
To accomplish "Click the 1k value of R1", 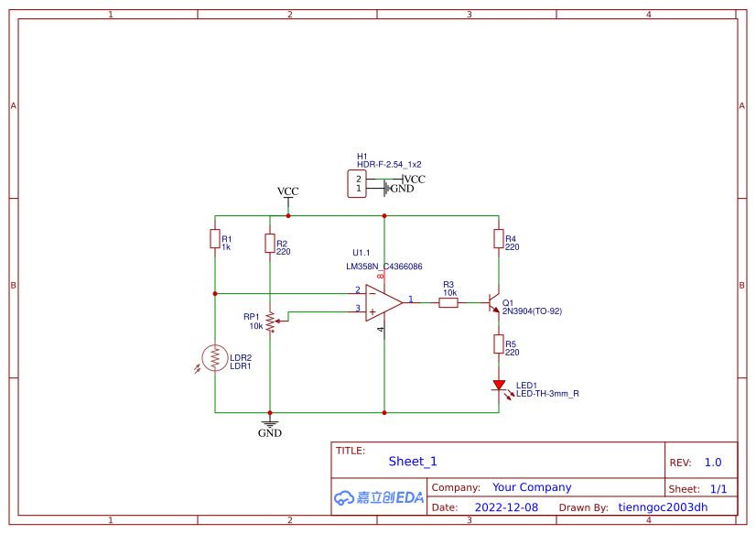I will (x=226, y=247).
